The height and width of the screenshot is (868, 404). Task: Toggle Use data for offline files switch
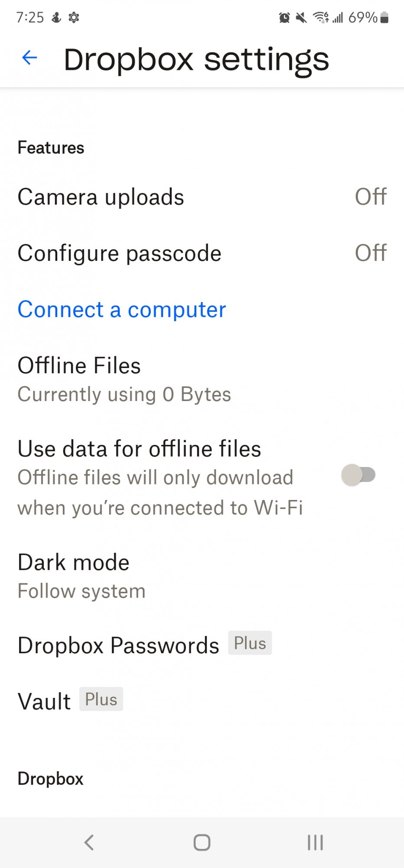358,475
